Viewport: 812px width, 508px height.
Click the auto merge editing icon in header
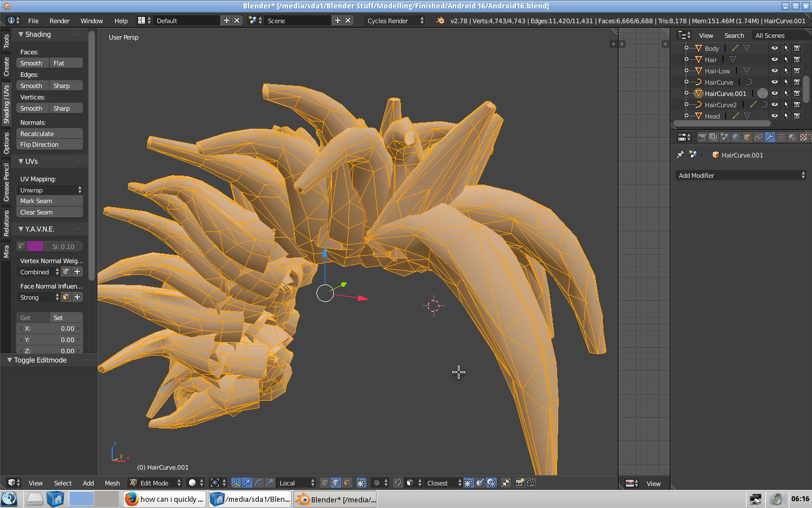click(506, 483)
